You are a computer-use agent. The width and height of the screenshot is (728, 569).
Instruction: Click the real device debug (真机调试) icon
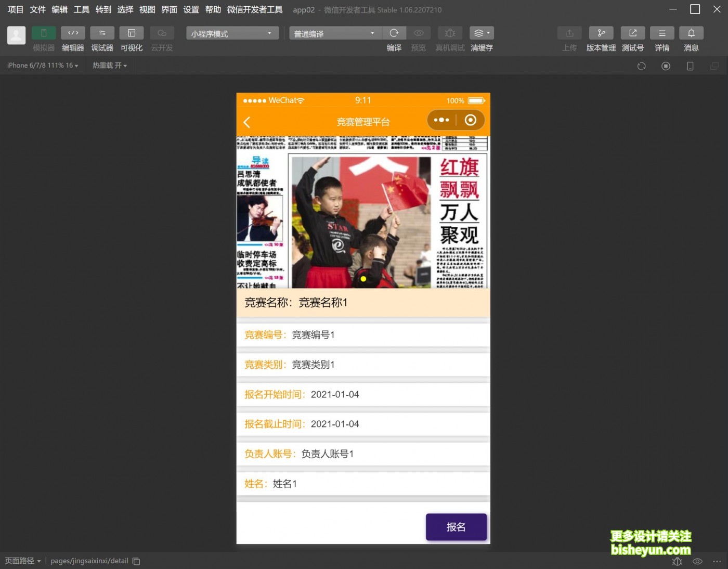pos(450,33)
